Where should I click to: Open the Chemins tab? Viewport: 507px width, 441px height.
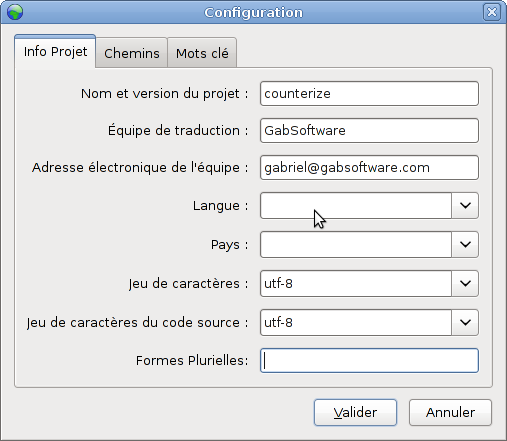pos(132,53)
